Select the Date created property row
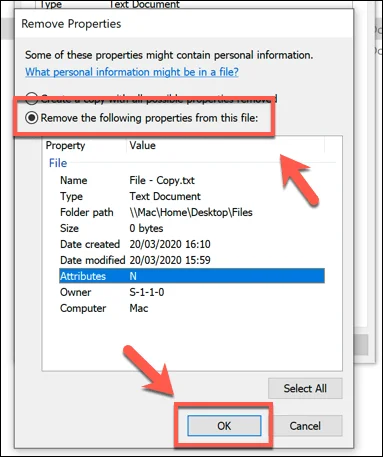 (192, 244)
